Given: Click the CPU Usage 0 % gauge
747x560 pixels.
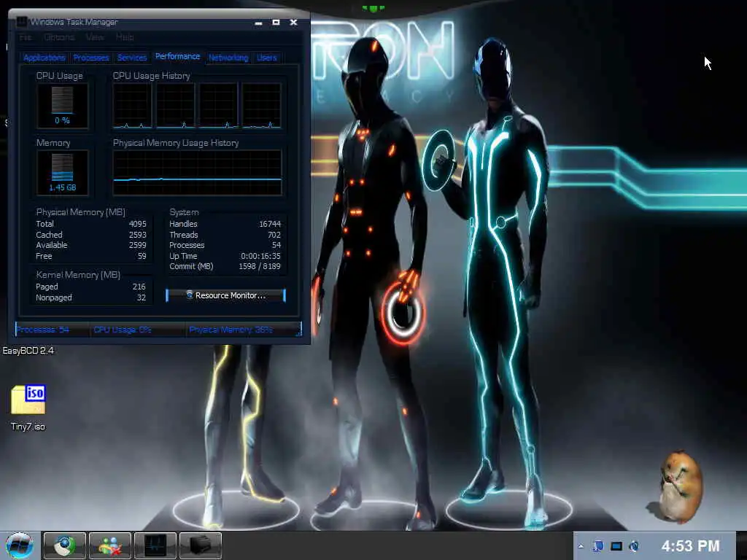Looking at the screenshot, I should [x=63, y=106].
